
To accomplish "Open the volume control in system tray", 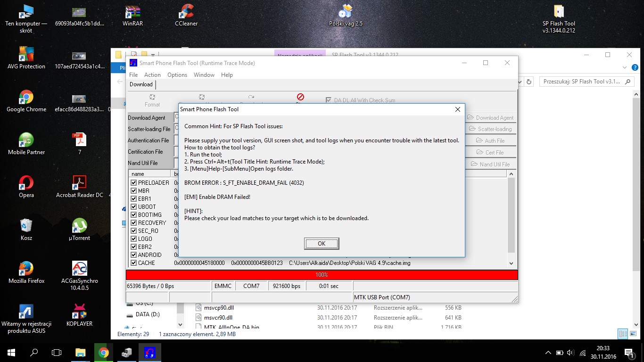I will 570,353.
